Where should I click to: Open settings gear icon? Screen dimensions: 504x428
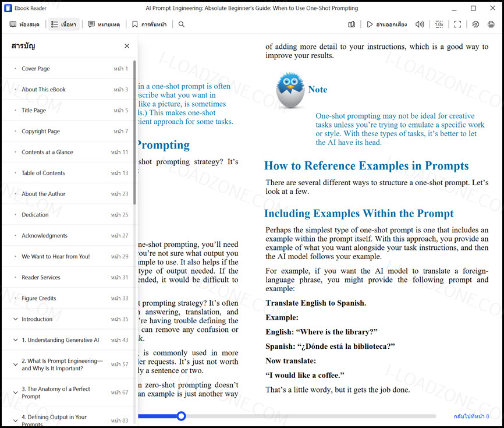(475, 24)
